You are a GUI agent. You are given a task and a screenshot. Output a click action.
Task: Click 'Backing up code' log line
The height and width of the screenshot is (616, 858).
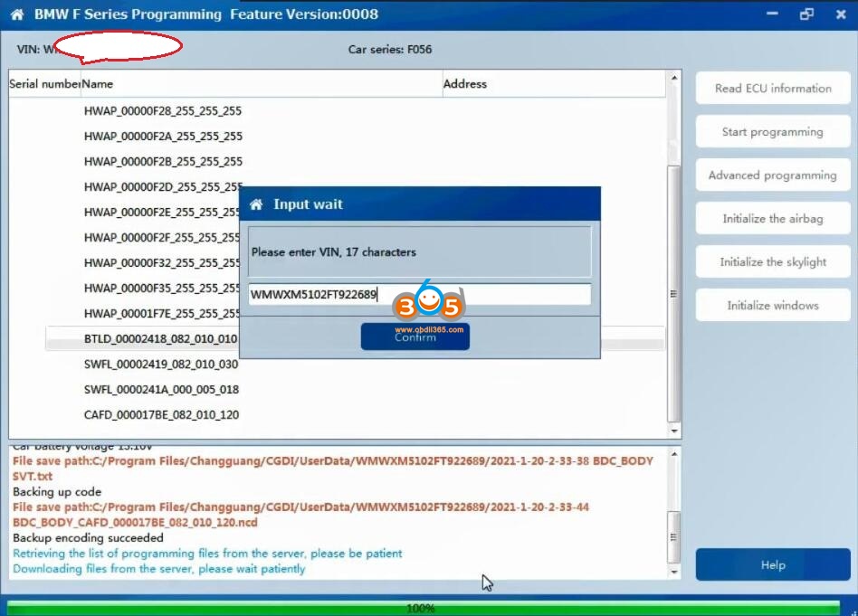(57, 491)
